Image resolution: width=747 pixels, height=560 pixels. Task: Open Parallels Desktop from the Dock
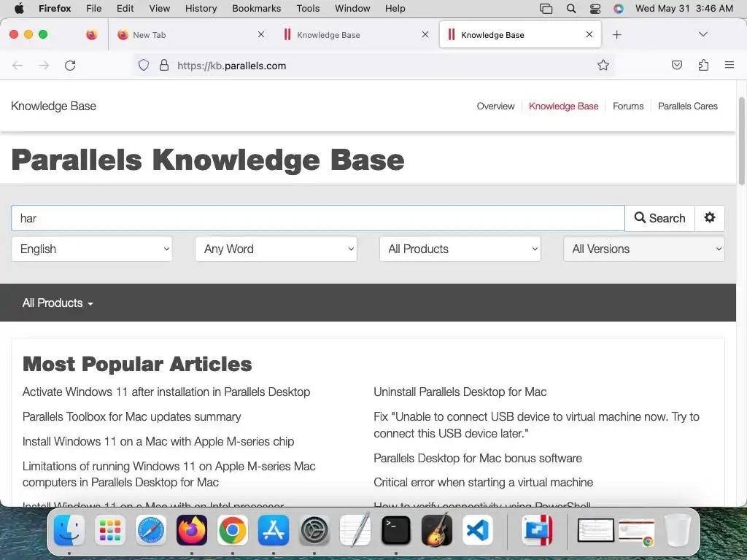click(x=538, y=530)
